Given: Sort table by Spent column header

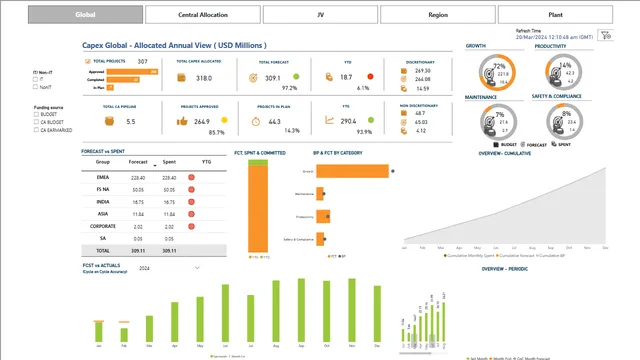Looking at the screenshot, I should (x=169, y=162).
